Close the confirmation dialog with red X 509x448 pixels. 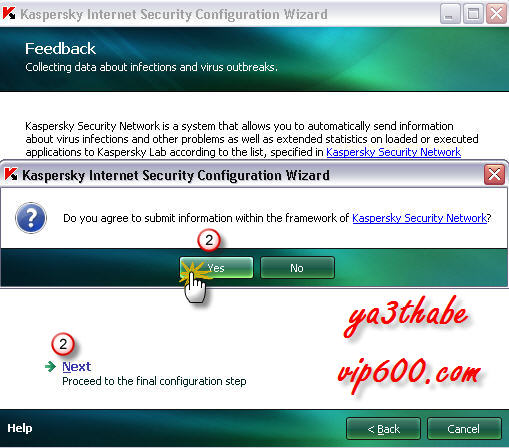pos(494,174)
